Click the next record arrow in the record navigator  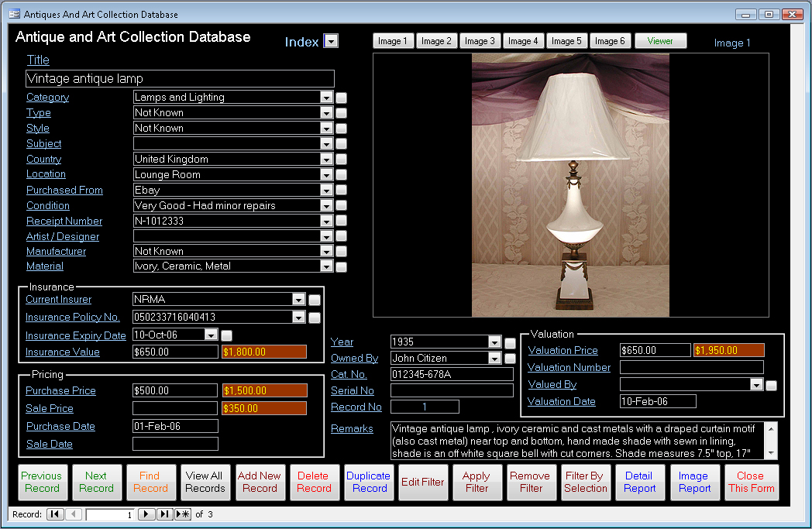[x=146, y=514]
